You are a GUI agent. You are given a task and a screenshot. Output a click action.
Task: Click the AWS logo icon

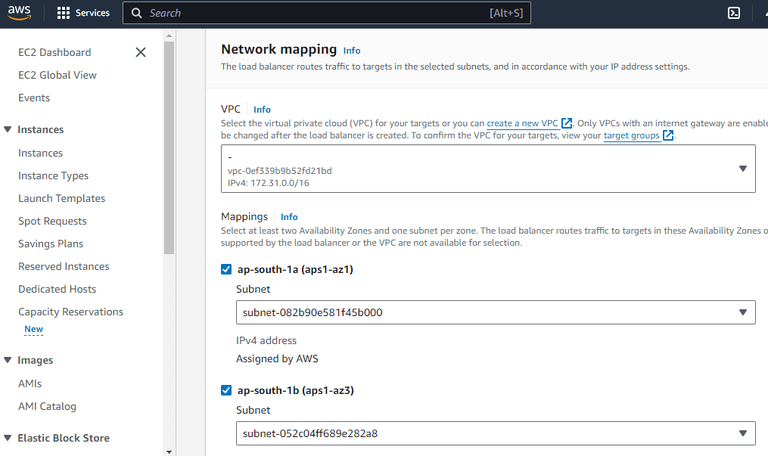(23, 13)
